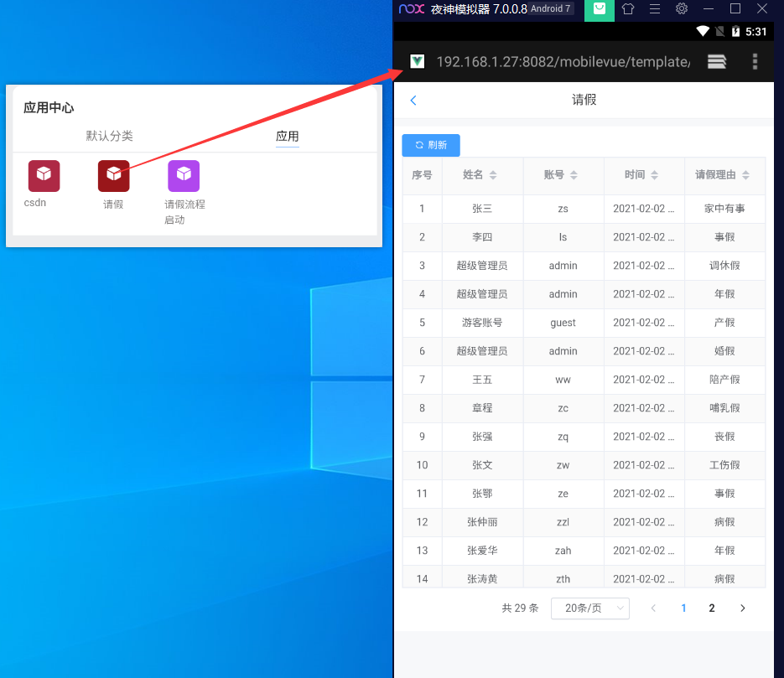Open the 请假 app icon
The image size is (784, 678).
(x=113, y=176)
